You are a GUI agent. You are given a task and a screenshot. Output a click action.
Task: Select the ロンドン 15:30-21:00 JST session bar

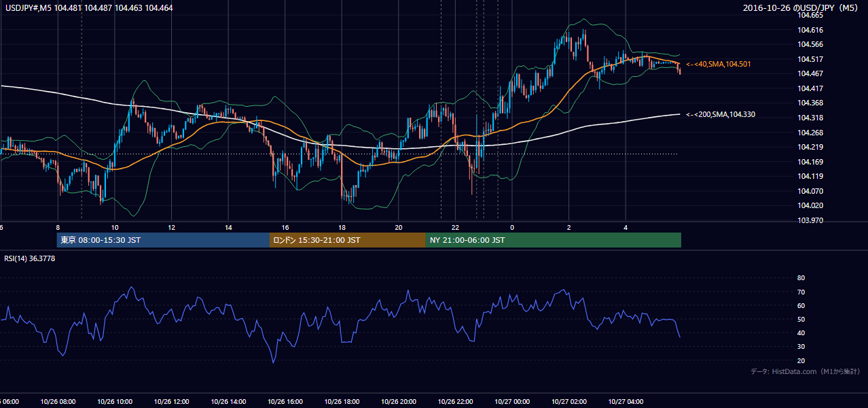coord(348,240)
